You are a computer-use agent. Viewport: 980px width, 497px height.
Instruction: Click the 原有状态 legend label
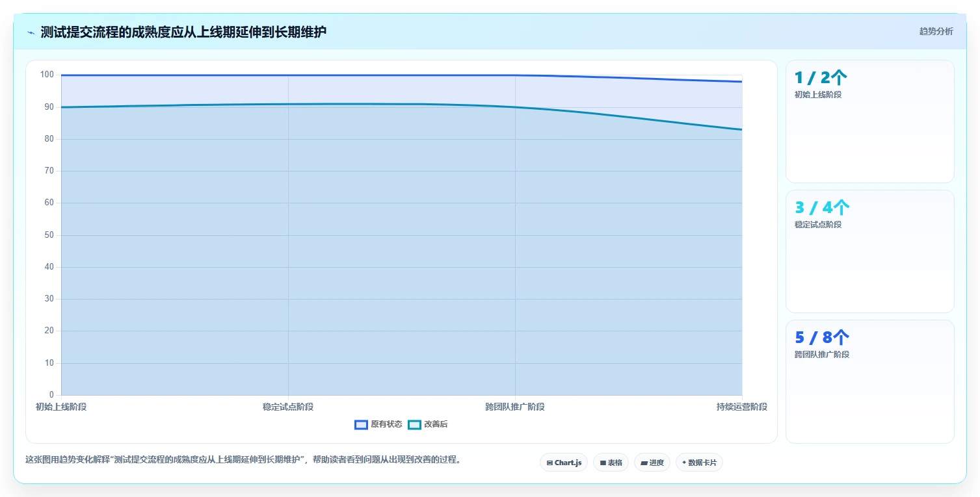386,425
